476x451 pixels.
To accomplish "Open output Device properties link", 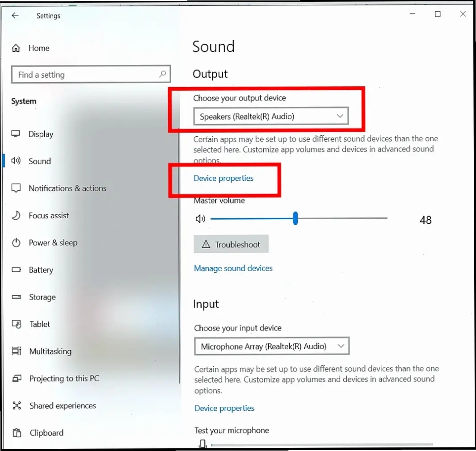I will click(223, 178).
